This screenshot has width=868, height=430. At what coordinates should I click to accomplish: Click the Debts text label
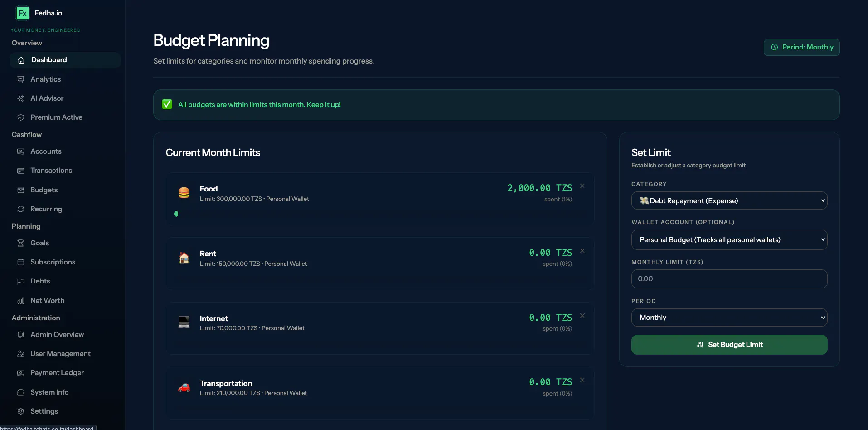40,281
